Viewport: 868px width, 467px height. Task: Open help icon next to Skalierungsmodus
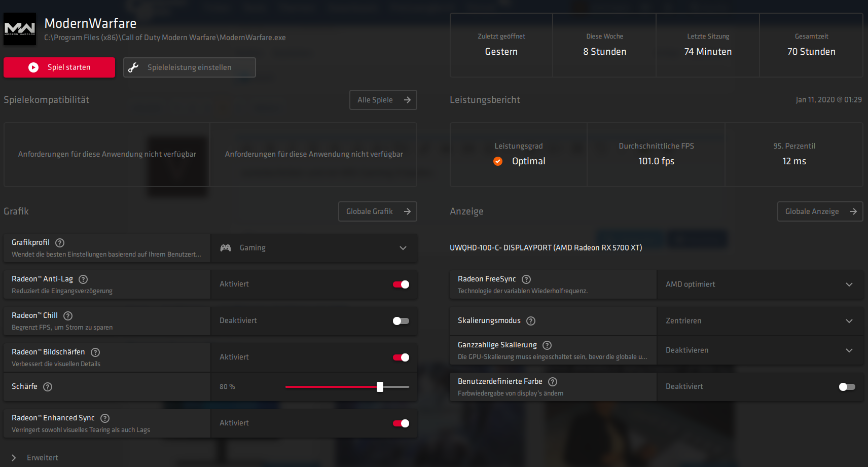click(531, 321)
